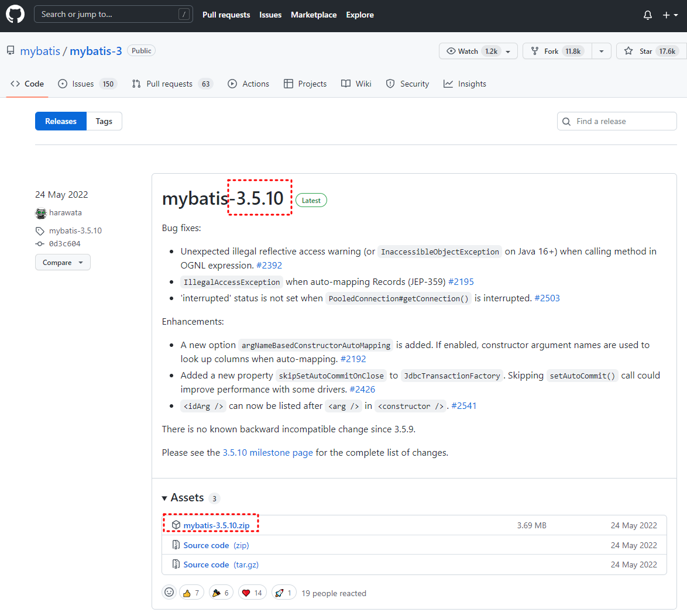The image size is (687, 616).
Task: Open the Projects tab
Action: pos(305,84)
